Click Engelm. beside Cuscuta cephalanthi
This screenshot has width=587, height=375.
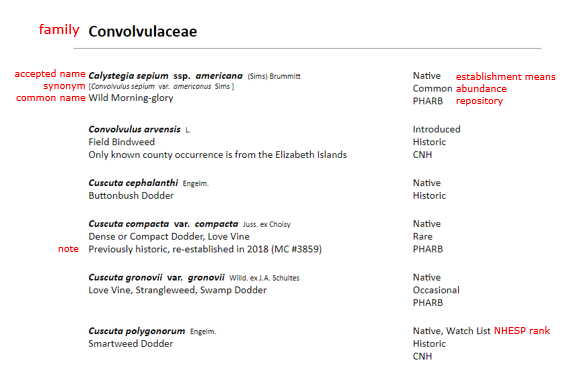pos(196,184)
